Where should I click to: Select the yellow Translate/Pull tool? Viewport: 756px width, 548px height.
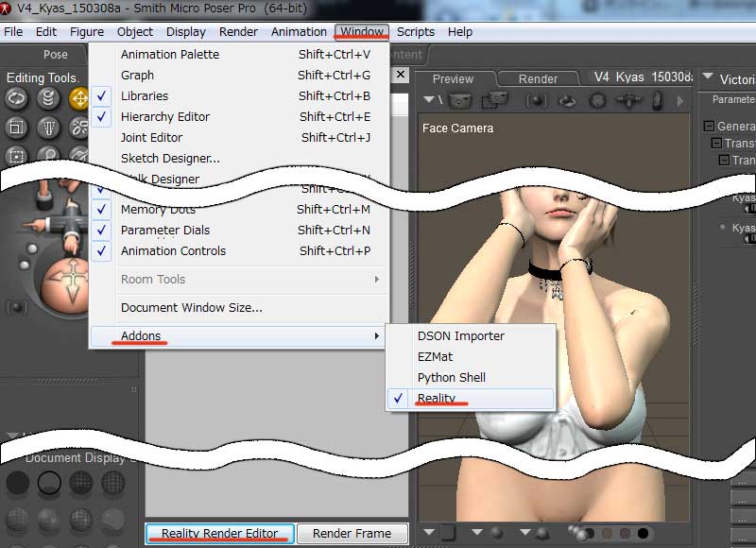pyautogui.click(x=78, y=99)
